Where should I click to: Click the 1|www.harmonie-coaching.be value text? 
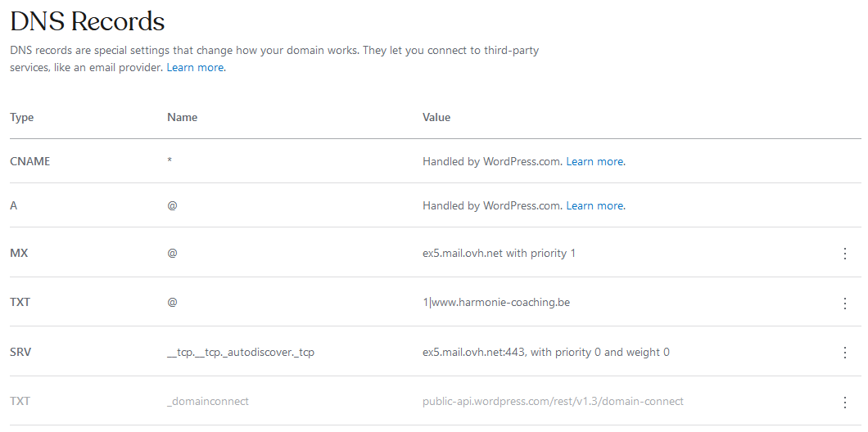pyautogui.click(x=496, y=303)
